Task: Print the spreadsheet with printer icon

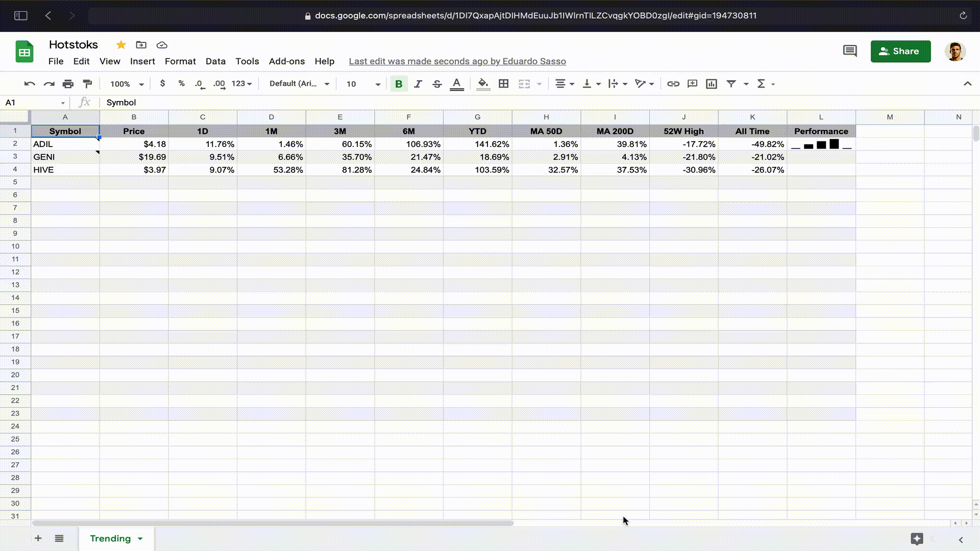Action: click(x=68, y=84)
